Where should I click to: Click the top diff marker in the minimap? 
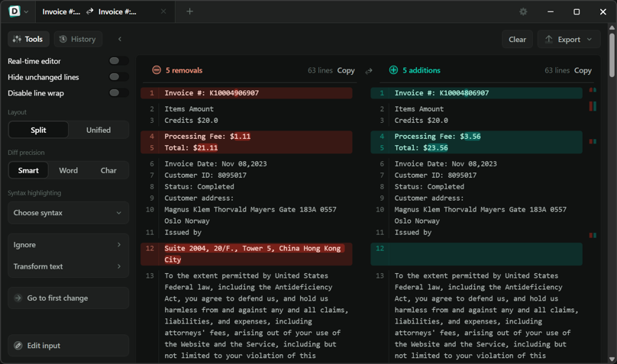[x=593, y=90]
